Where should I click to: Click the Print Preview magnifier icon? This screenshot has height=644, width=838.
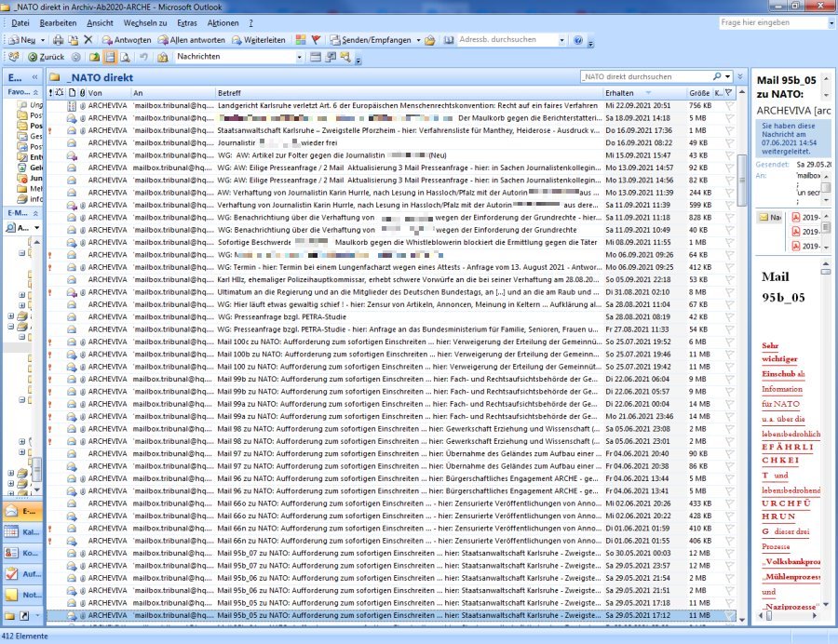coord(125,57)
